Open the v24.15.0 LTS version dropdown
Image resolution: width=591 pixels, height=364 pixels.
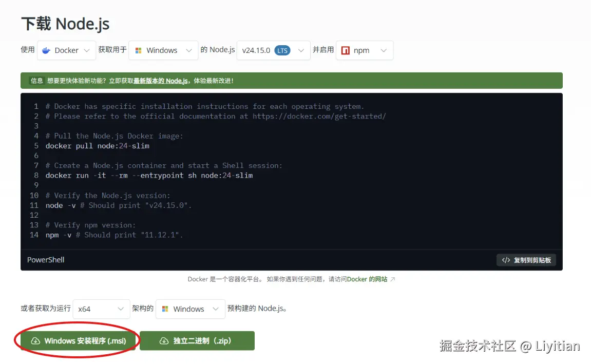pos(273,50)
